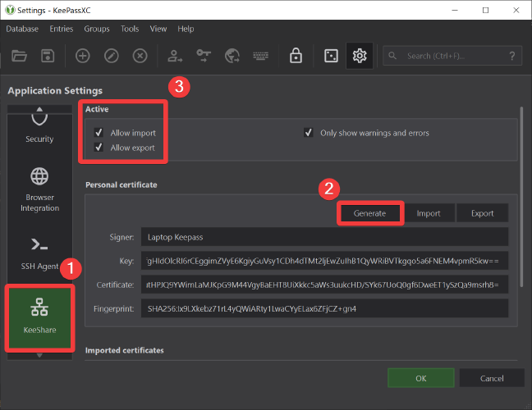Click the edit entry pencil icon
Image resolution: width=532 pixels, height=410 pixels.
111,56
